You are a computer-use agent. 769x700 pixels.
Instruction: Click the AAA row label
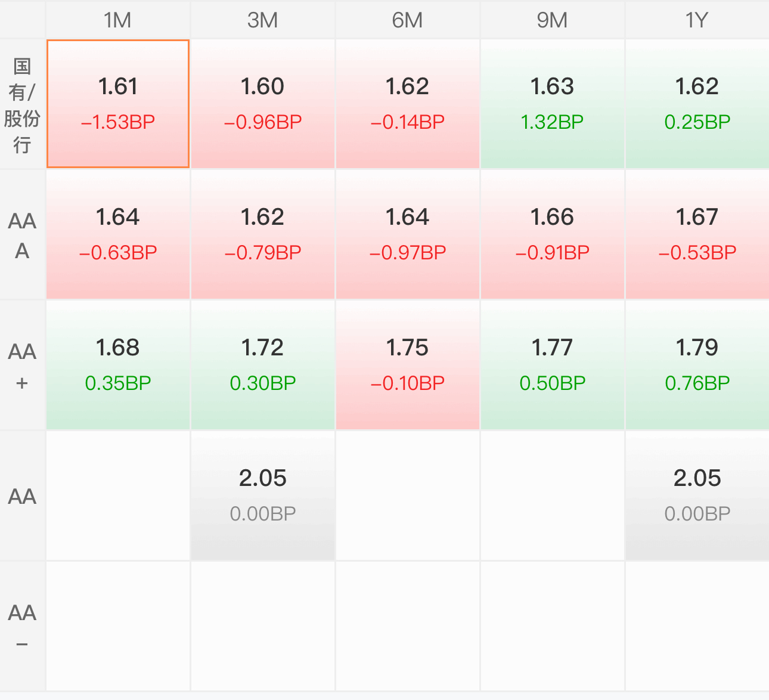[22, 235]
